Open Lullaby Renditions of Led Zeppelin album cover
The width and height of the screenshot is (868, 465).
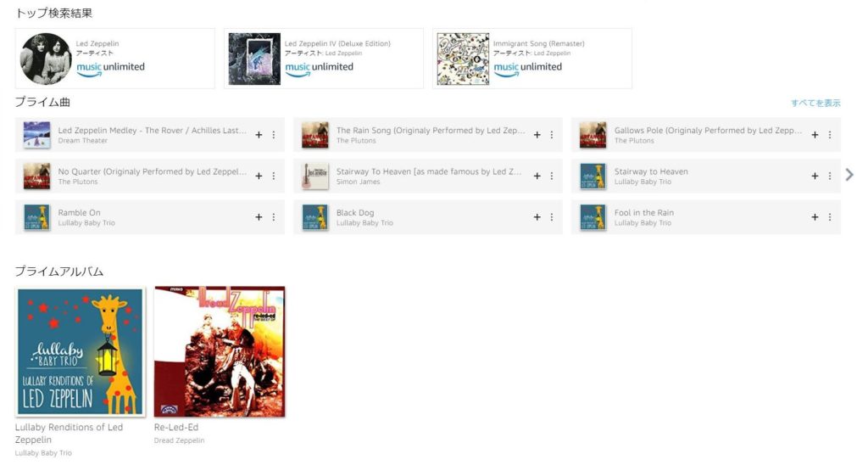[x=81, y=351]
